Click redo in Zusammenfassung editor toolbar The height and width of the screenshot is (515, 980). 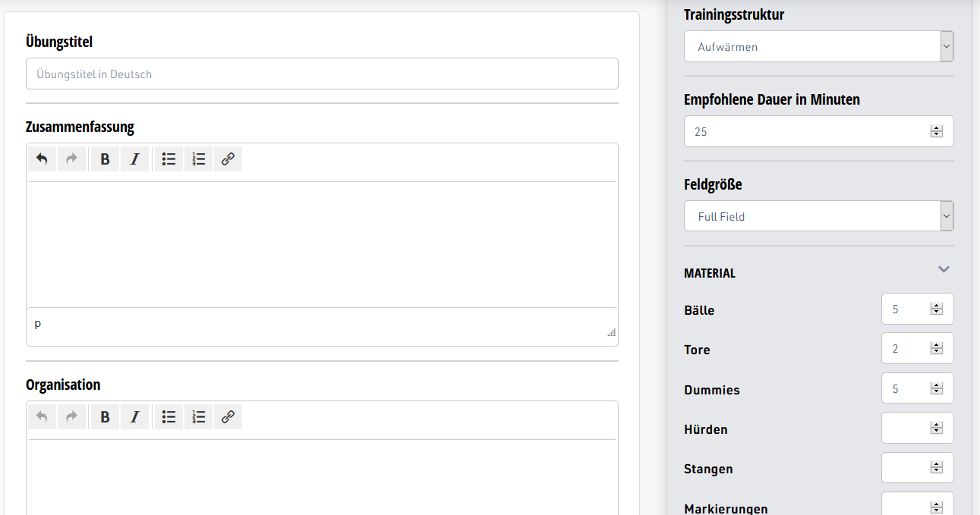(71, 159)
